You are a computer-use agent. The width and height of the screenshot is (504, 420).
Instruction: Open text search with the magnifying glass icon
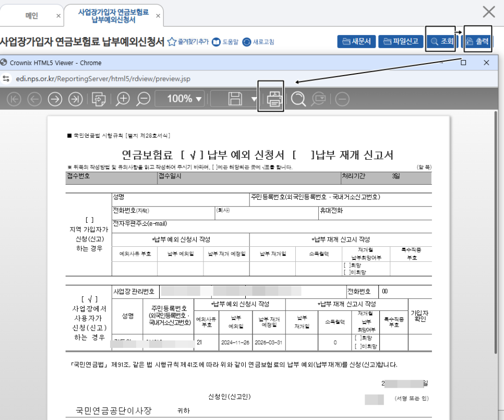click(x=298, y=99)
